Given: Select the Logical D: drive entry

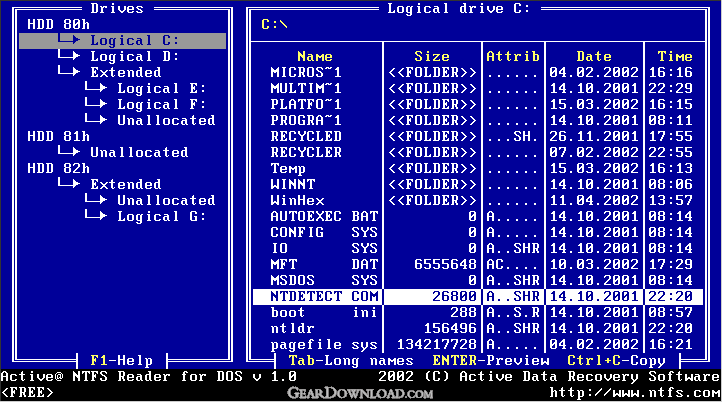Looking at the screenshot, I should [134, 56].
